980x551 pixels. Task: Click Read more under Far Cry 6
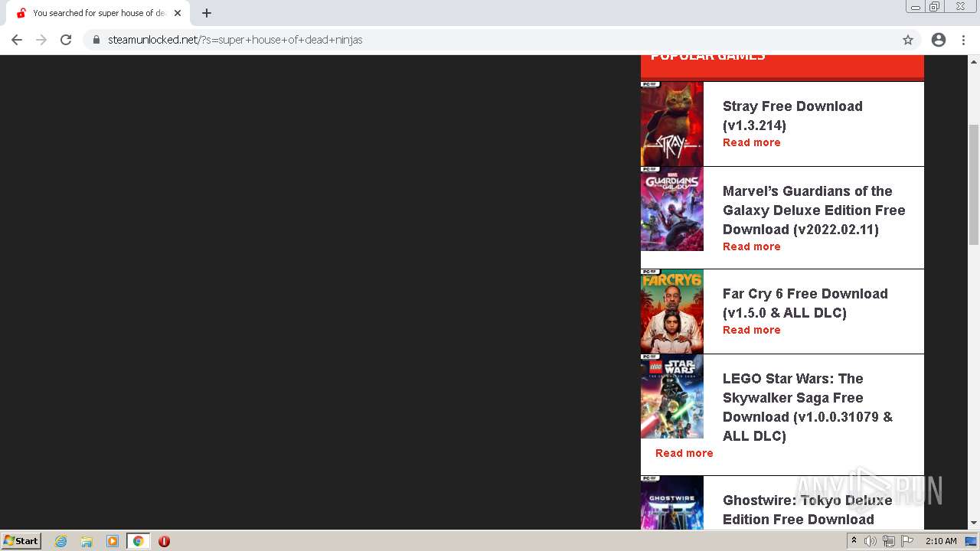click(x=752, y=330)
